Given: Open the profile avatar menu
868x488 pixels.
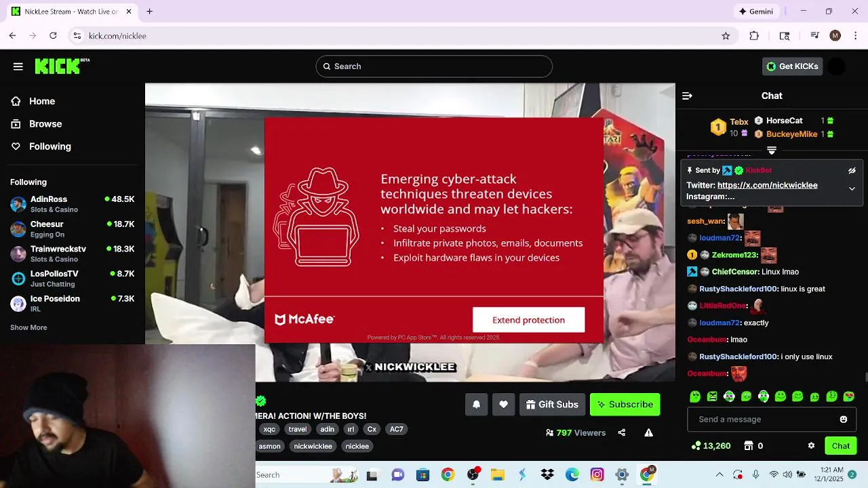Looking at the screenshot, I should click(x=837, y=66).
